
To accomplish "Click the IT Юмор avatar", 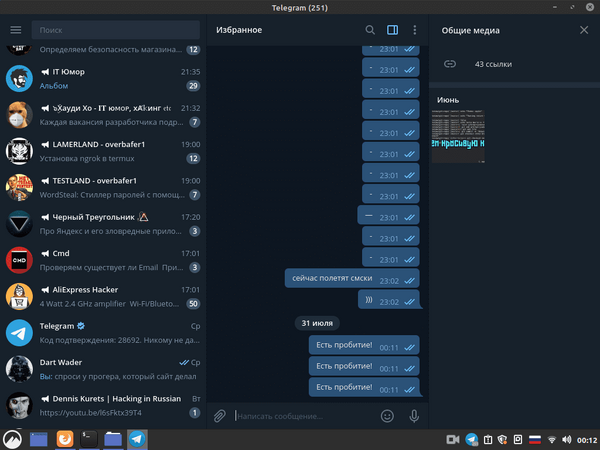I will tap(19, 78).
